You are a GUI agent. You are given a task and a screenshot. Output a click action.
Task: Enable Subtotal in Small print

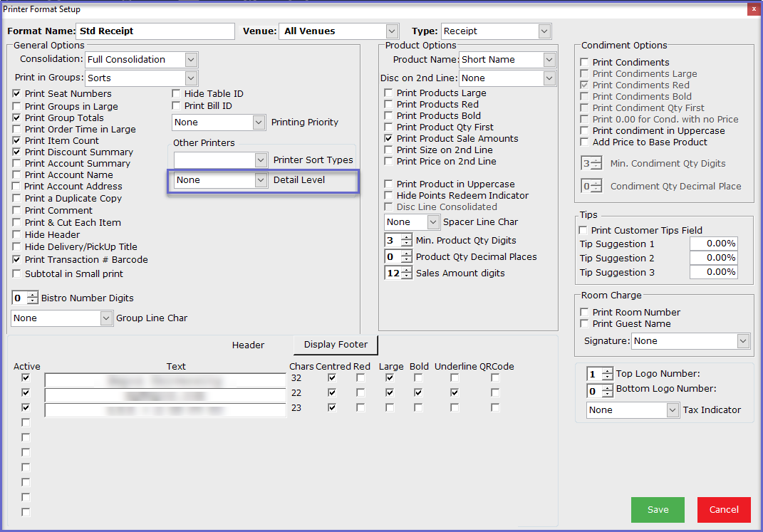[x=16, y=273]
